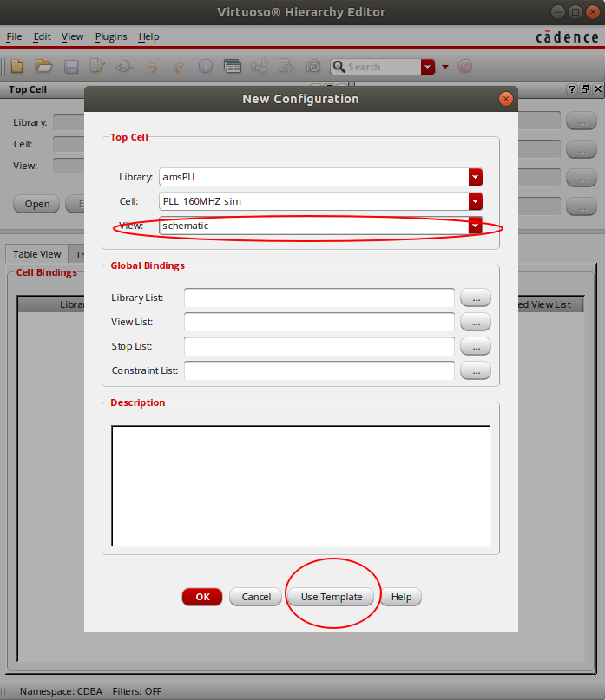Viewport: 605px width, 700px height.
Task: Expand the Library dropdown arrow in dialog
Action: (x=476, y=177)
